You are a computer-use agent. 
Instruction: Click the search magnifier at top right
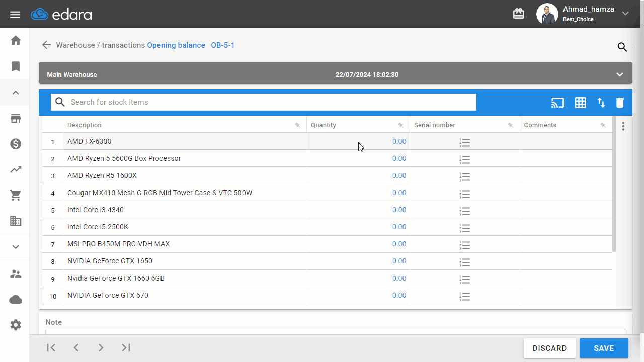[622, 47]
